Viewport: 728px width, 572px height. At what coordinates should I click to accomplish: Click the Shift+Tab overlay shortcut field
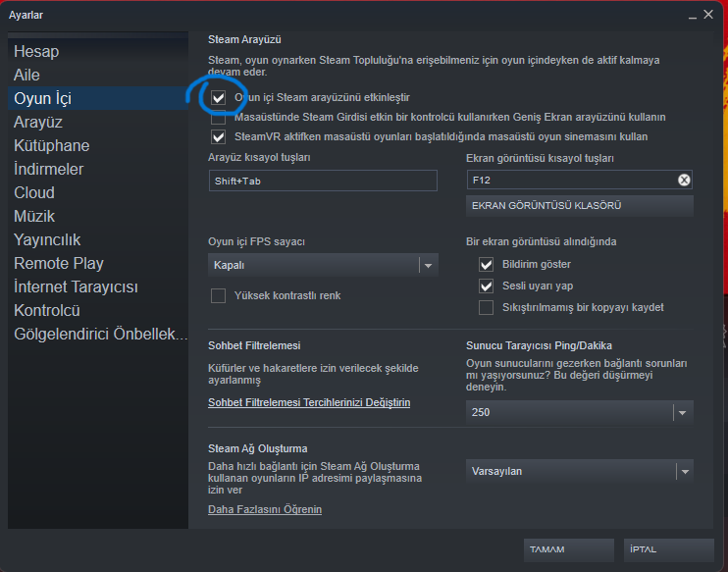323,181
